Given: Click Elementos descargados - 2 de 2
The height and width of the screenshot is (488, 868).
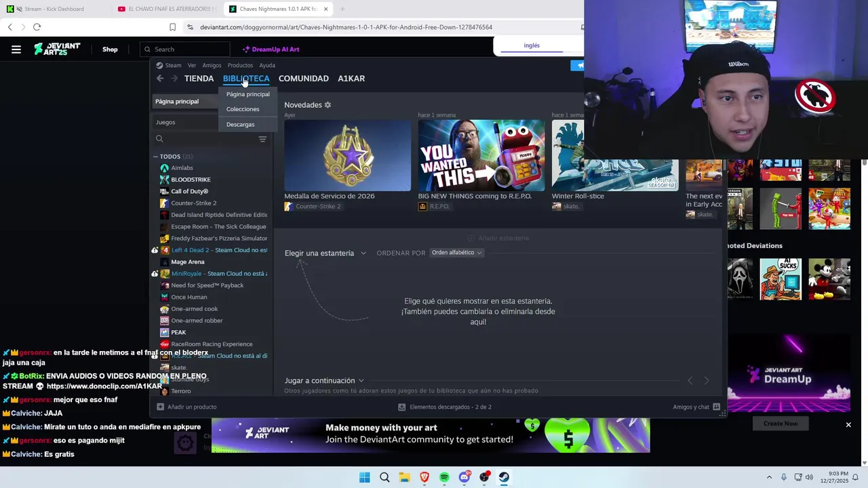Looking at the screenshot, I should [445, 407].
